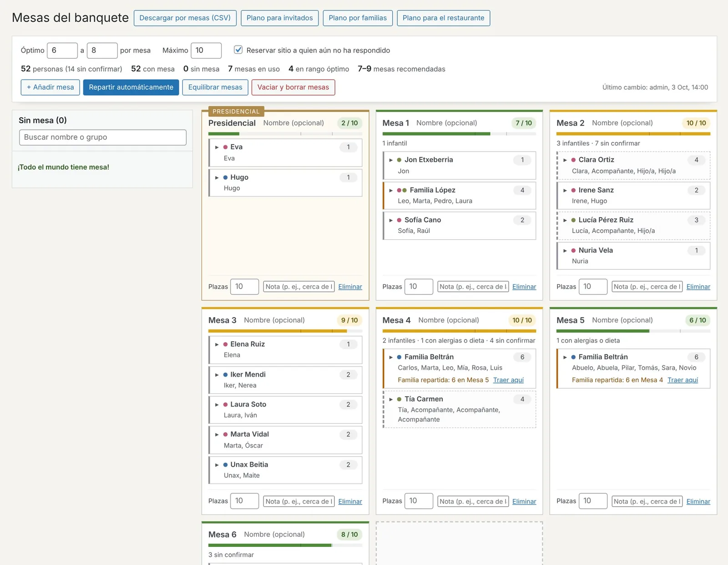Viewport: 728px width, 565px height.
Task: Click Repartir automáticamente
Action: pos(131,87)
